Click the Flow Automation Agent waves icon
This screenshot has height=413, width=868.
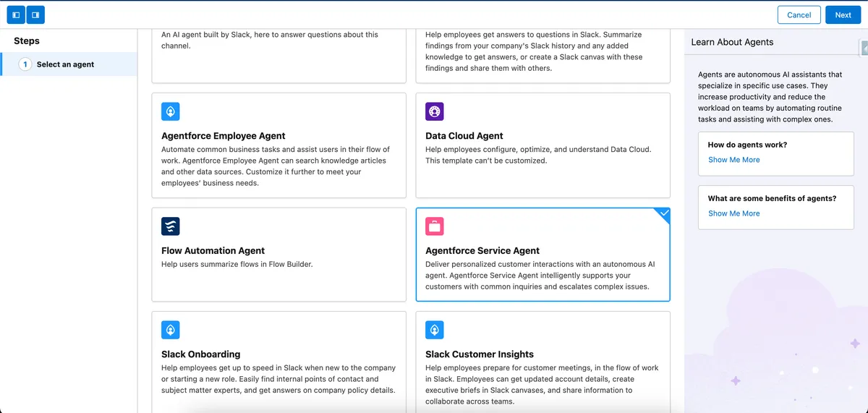pyautogui.click(x=171, y=226)
